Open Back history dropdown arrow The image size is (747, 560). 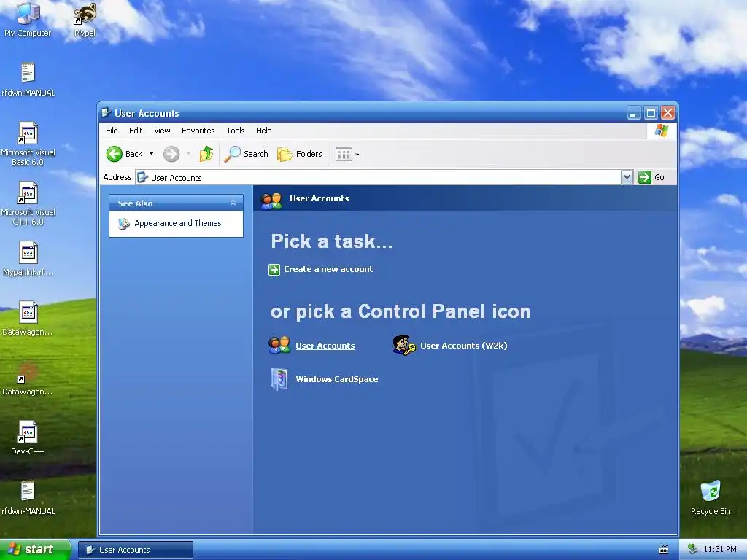[x=151, y=154]
